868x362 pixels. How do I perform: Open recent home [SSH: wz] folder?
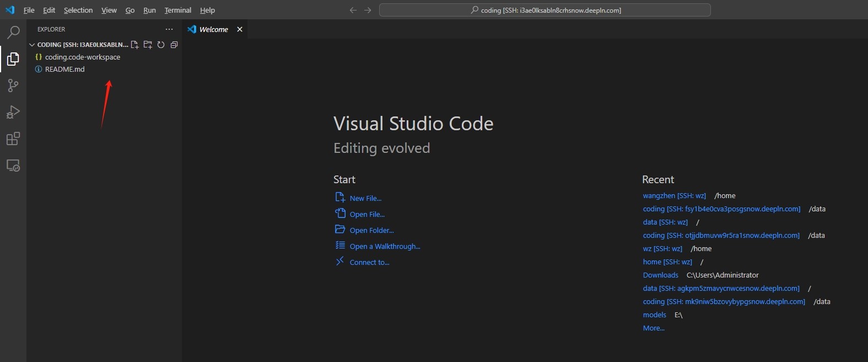pos(667,262)
